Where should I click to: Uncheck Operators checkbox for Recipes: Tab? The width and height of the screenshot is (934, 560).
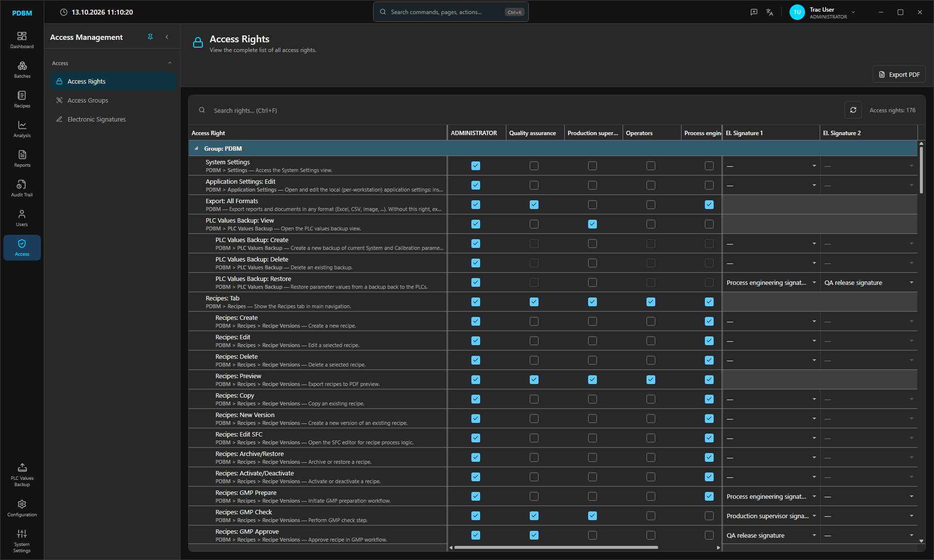651,302
